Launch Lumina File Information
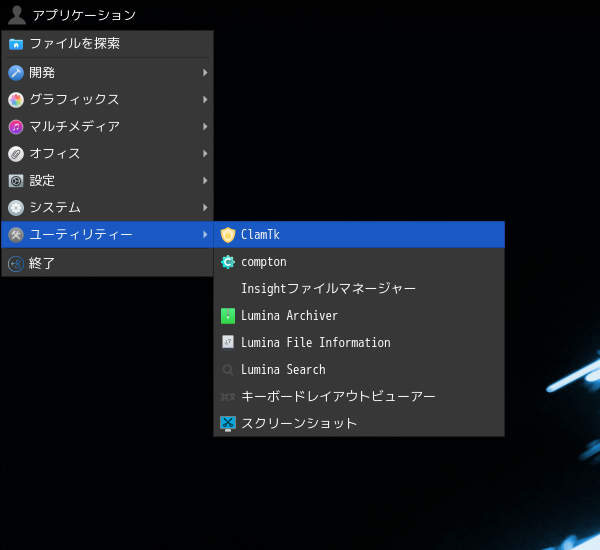The height and width of the screenshot is (550, 600). pos(359,343)
